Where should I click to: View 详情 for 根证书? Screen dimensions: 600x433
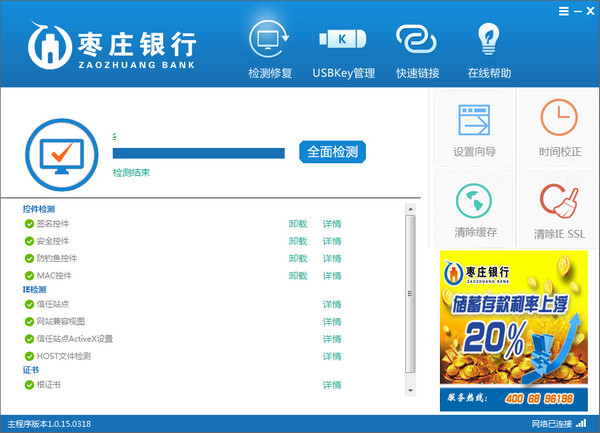332,385
